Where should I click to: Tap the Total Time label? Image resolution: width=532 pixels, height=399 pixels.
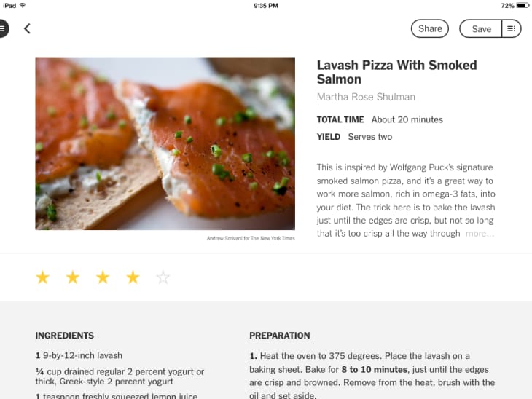pyautogui.click(x=340, y=119)
